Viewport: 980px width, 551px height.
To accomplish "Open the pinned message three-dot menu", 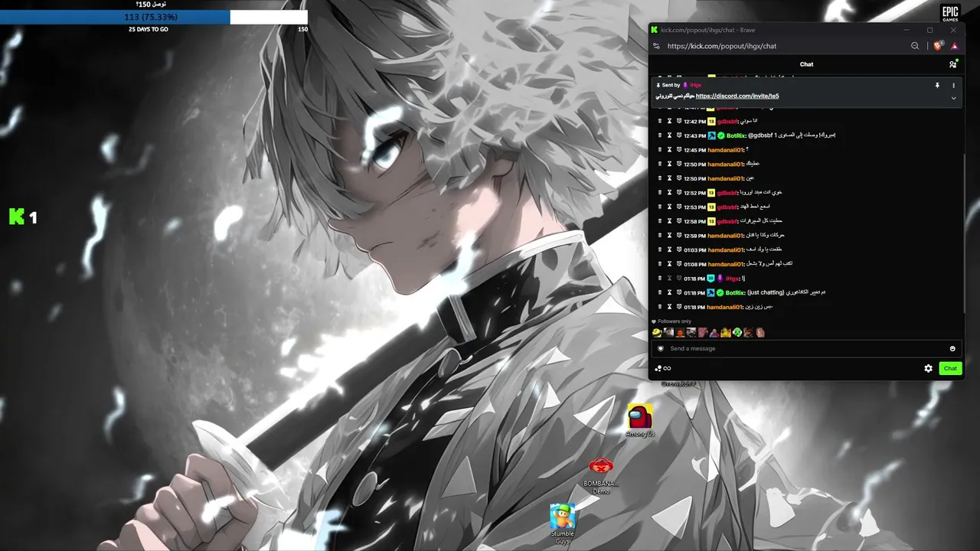I will [953, 85].
